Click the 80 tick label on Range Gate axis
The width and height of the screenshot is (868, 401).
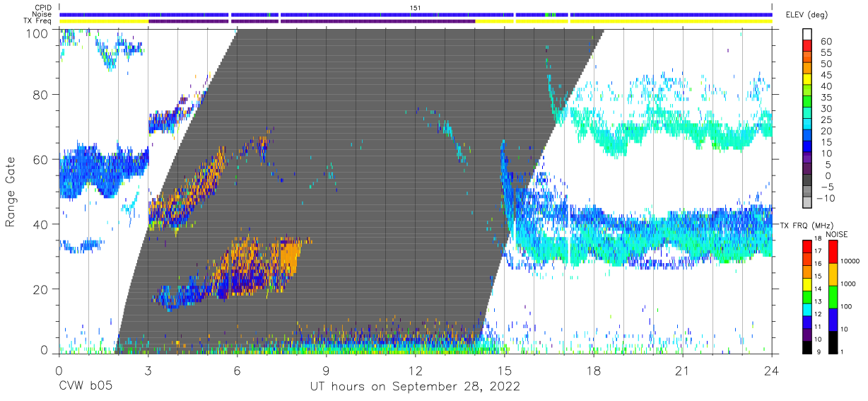pyautogui.click(x=41, y=94)
